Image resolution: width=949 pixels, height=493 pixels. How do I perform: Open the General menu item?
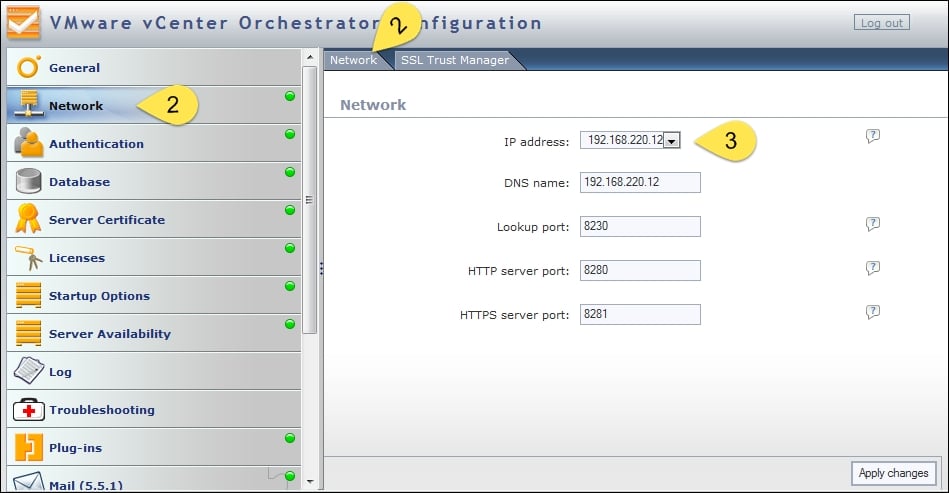(x=154, y=67)
